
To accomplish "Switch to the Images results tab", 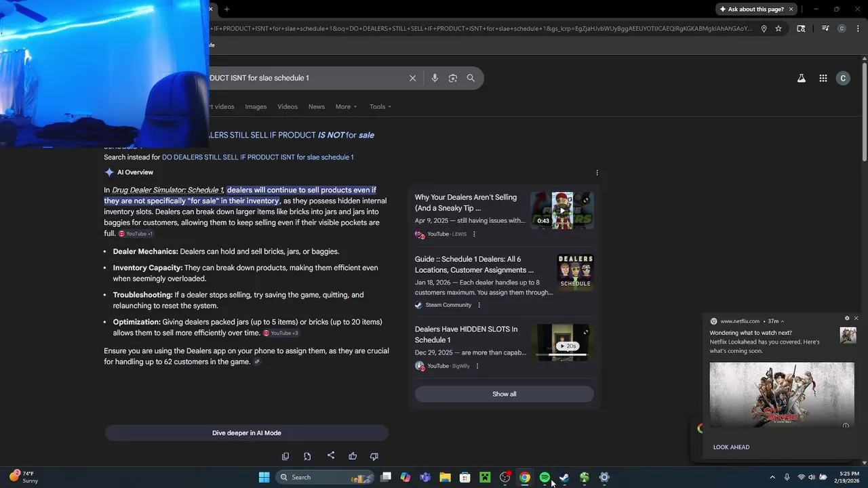I will [256, 107].
